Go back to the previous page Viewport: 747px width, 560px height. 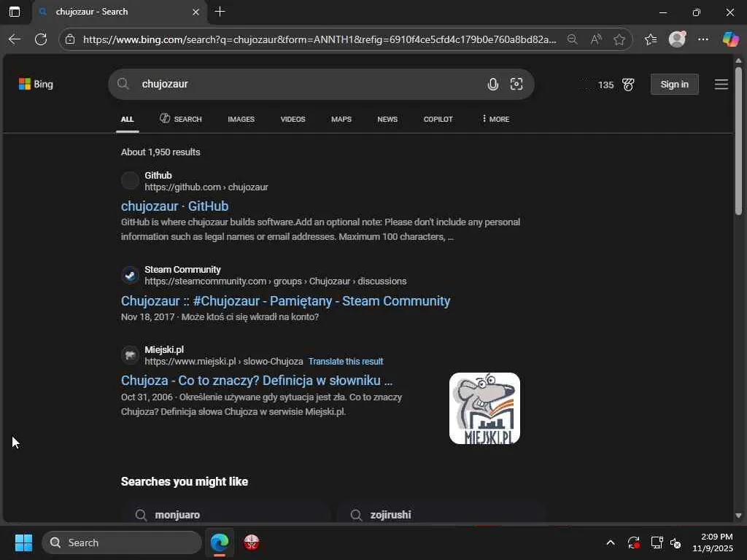pyautogui.click(x=15, y=39)
